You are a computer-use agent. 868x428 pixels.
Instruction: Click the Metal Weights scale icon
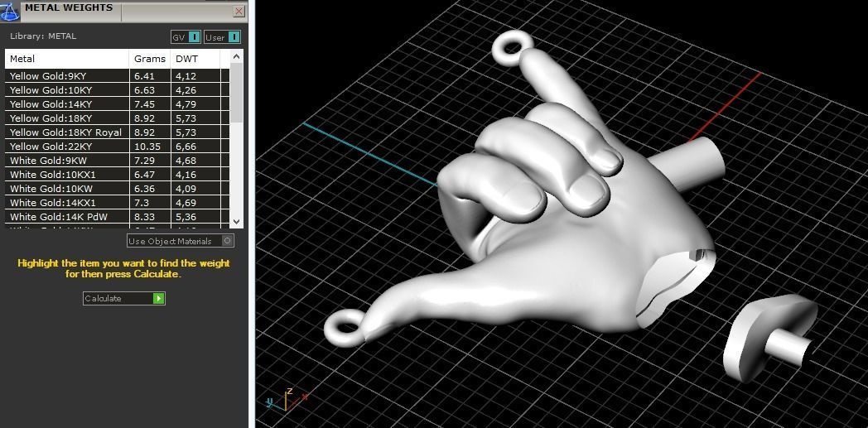tap(9, 11)
